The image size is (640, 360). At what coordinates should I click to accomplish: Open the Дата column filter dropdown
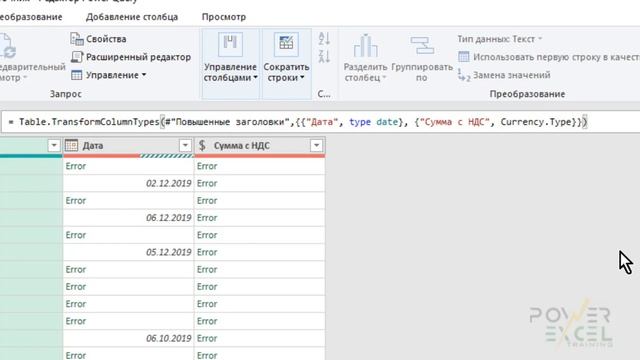(185, 145)
